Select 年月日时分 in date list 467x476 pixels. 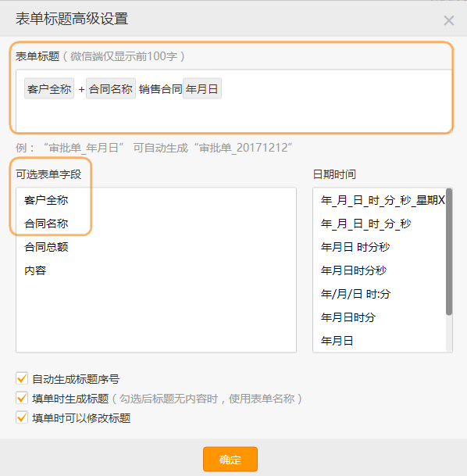pyautogui.click(x=348, y=317)
